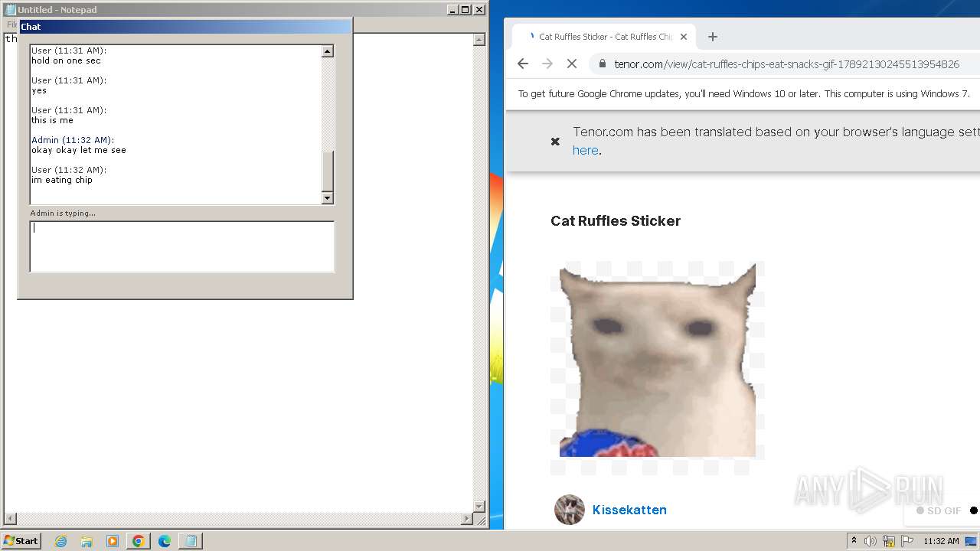Stop loading the Tenor page
The width and height of the screenshot is (980, 551).
(x=572, y=64)
